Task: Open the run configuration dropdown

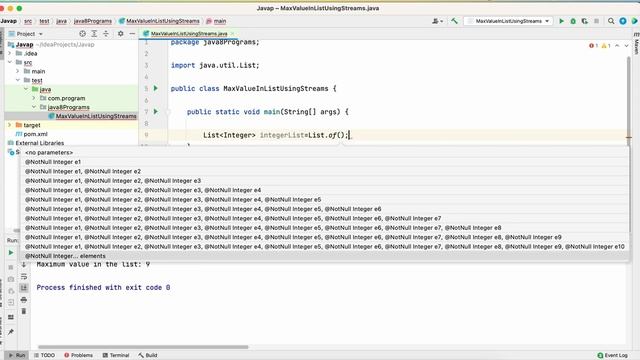Action: (508, 21)
